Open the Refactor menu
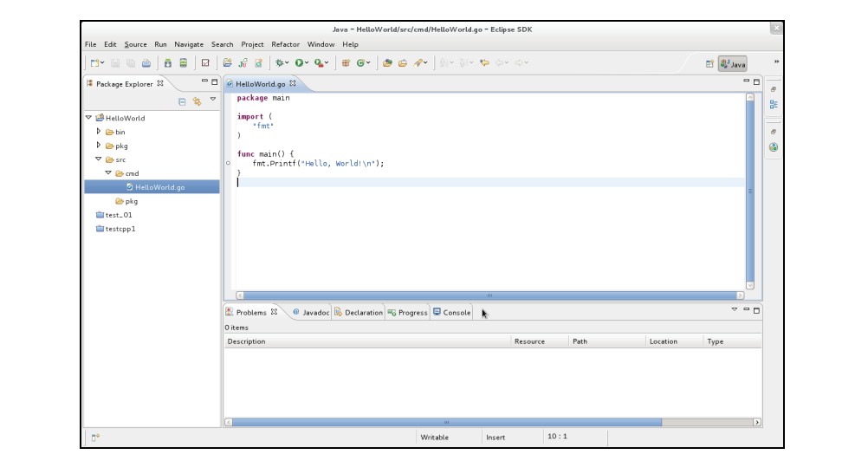 (285, 44)
